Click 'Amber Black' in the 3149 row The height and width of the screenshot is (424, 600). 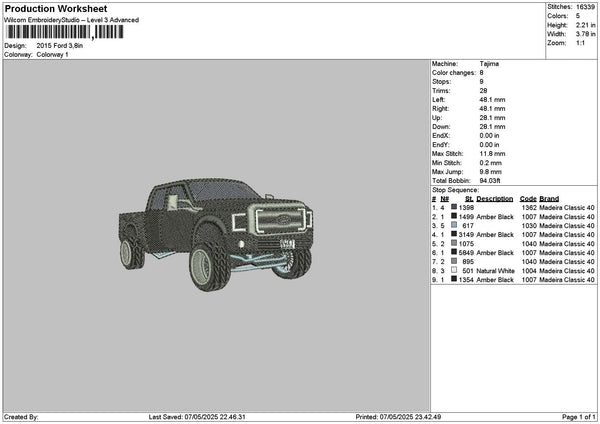495,235
